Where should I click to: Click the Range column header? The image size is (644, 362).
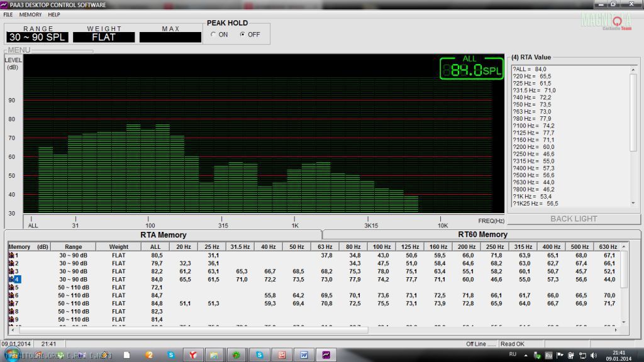73,246
